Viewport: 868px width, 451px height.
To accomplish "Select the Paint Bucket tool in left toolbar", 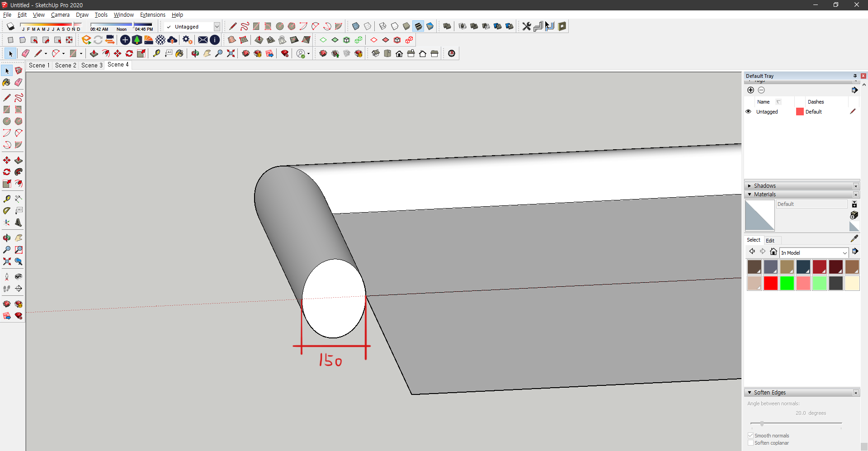I will [6, 82].
